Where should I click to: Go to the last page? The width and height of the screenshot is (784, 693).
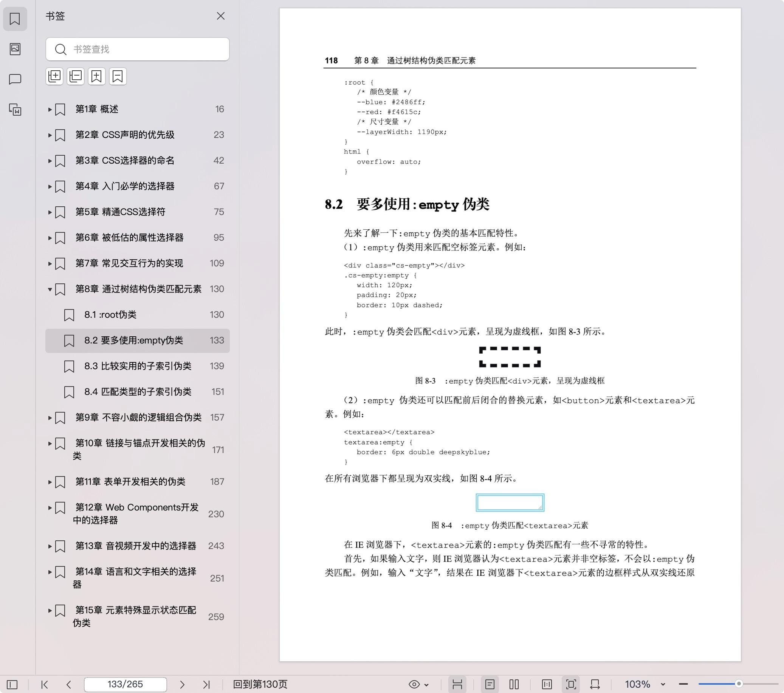click(x=206, y=684)
